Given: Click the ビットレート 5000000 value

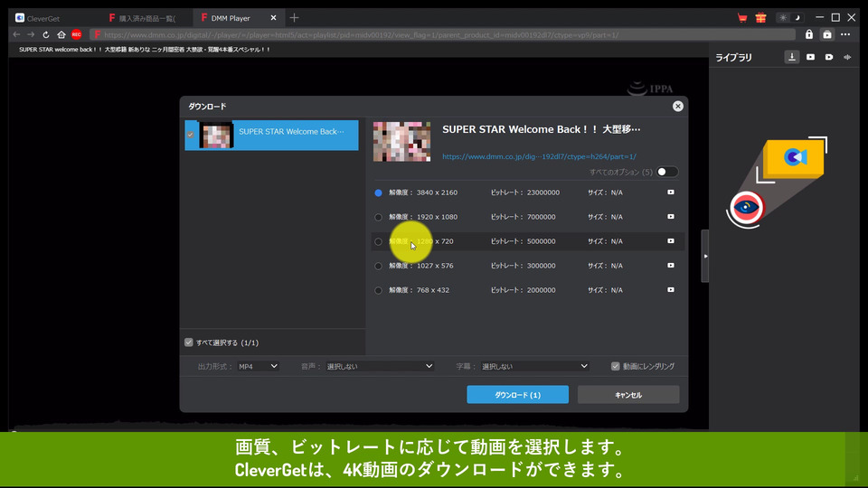Looking at the screenshot, I should [541, 241].
